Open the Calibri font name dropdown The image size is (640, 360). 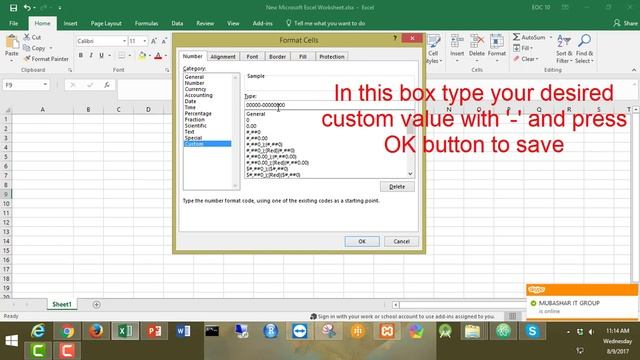(124, 41)
